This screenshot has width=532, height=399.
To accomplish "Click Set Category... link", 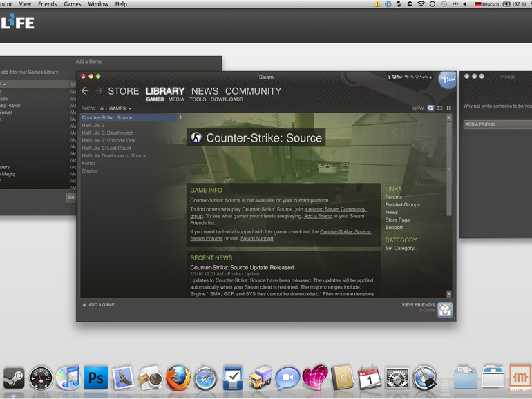I will click(x=401, y=248).
